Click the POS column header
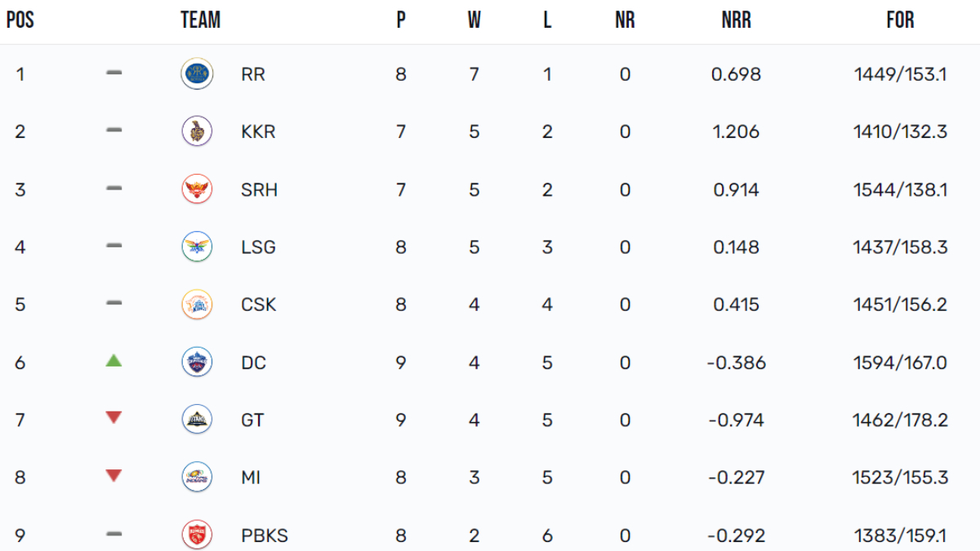The height and width of the screenshot is (551, 980). pos(20,20)
